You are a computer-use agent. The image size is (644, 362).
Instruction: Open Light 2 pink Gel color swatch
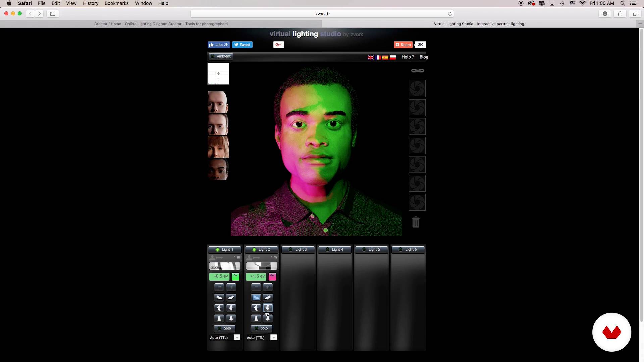[x=272, y=277]
